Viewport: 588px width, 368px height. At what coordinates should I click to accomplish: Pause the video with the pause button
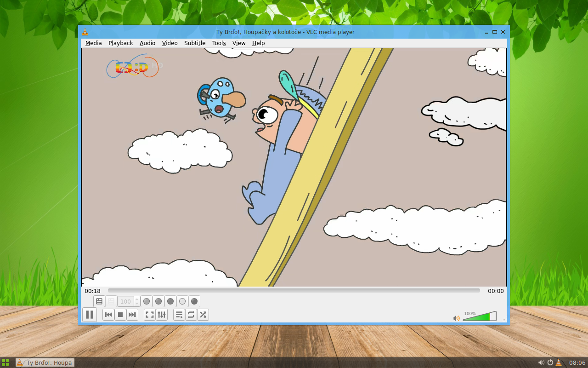pos(90,315)
